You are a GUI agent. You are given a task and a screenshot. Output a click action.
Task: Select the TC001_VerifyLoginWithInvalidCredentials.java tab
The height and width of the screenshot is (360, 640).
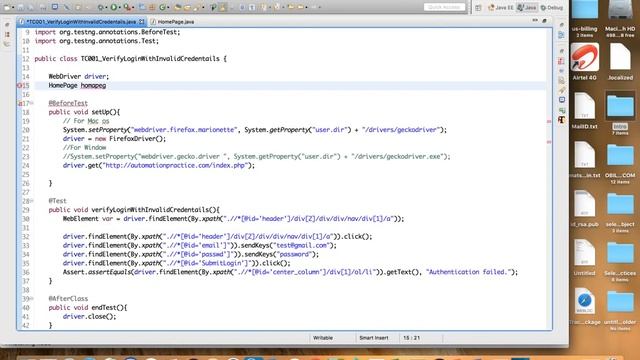(81, 22)
